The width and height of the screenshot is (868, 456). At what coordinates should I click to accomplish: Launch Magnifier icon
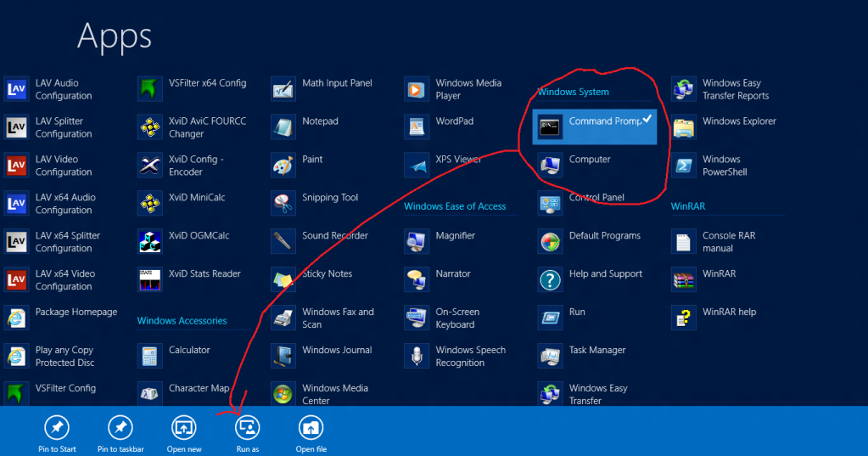click(x=417, y=242)
